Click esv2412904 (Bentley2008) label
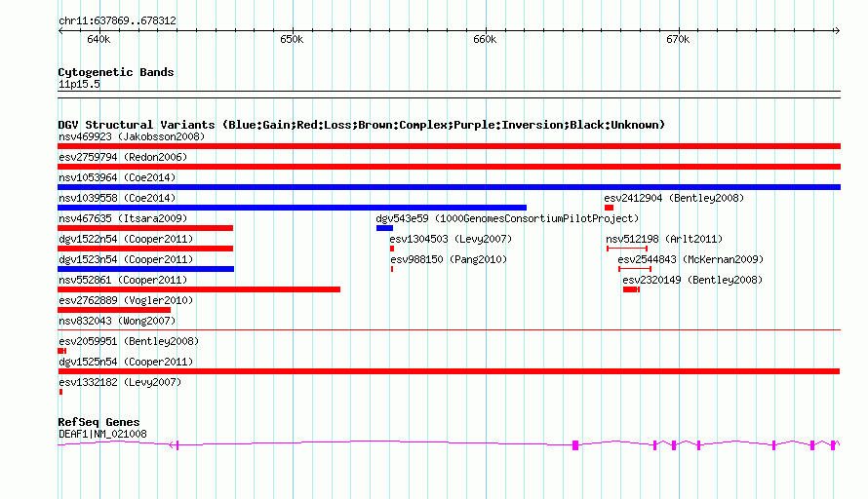 click(674, 198)
